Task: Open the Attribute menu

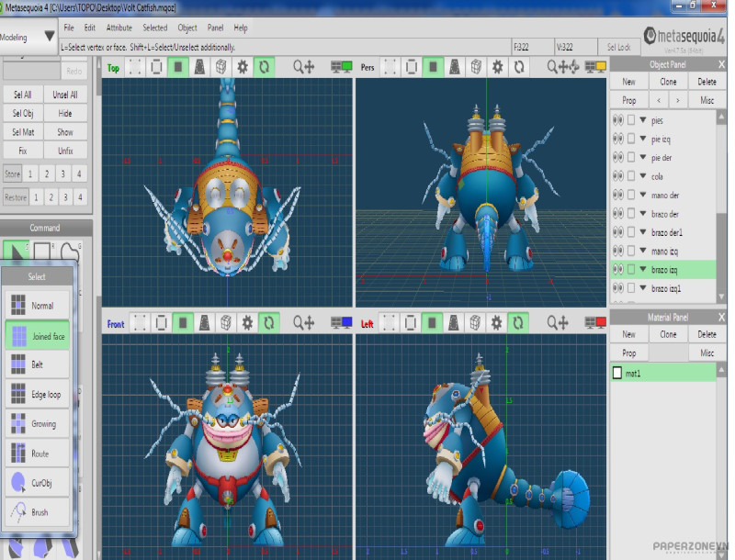Action: click(x=119, y=28)
